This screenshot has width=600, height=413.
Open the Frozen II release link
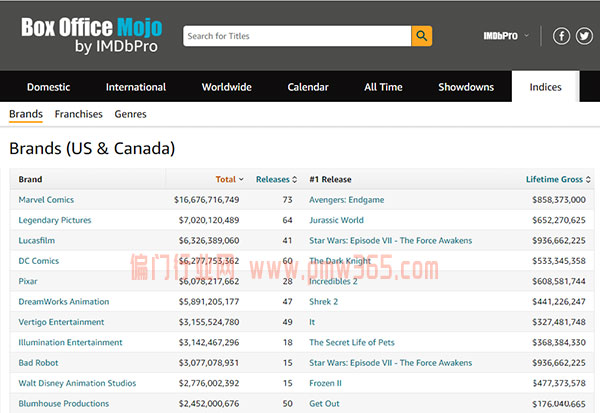[x=325, y=383]
